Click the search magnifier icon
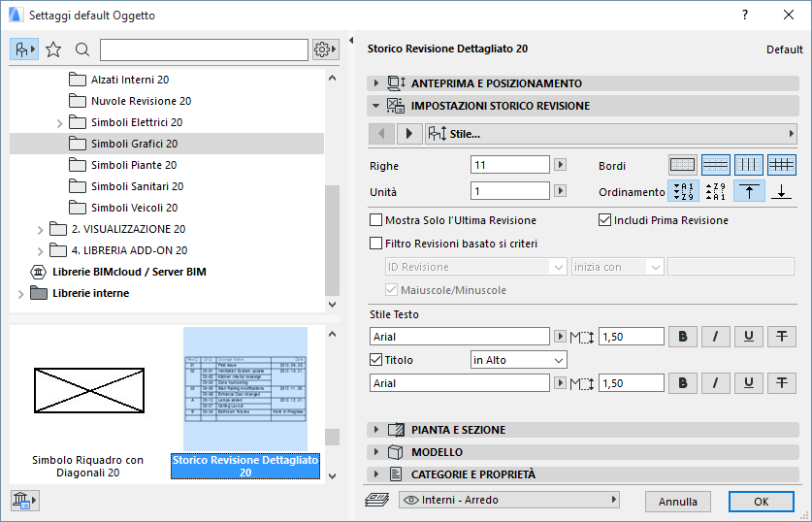Viewport: 812px width, 522px height. (82, 49)
